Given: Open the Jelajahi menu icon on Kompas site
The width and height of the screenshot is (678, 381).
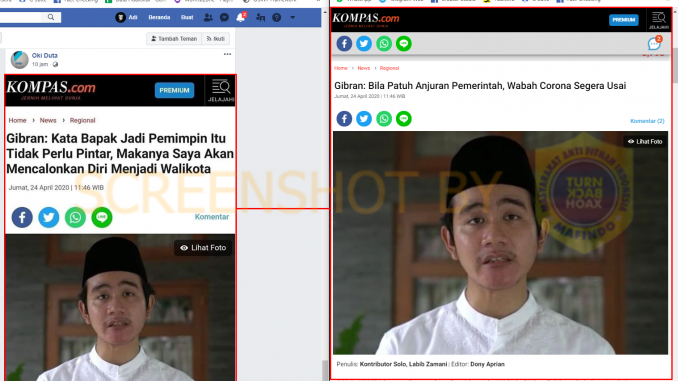Looking at the screenshot, I should (x=659, y=20).
